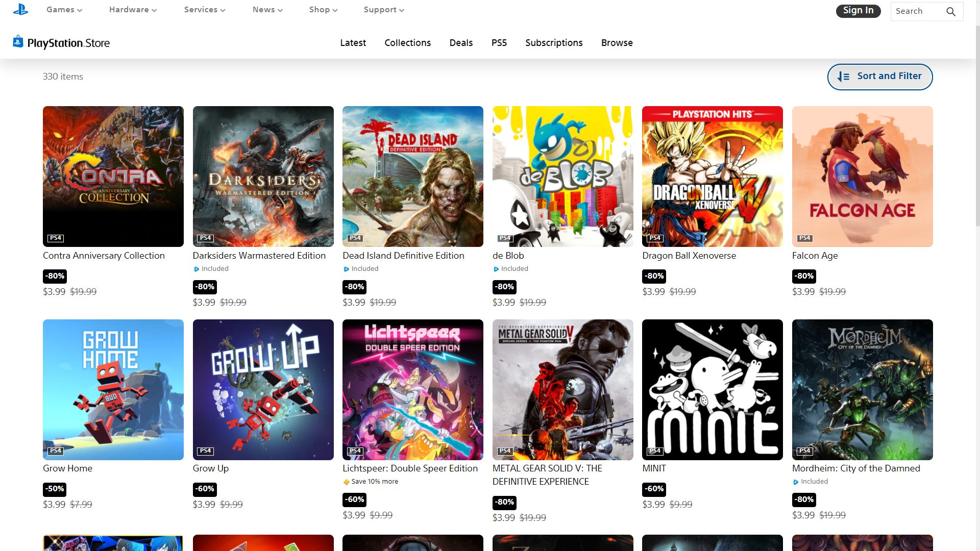Click PS Plus icon under de Blob
980x551 pixels.
(496, 269)
